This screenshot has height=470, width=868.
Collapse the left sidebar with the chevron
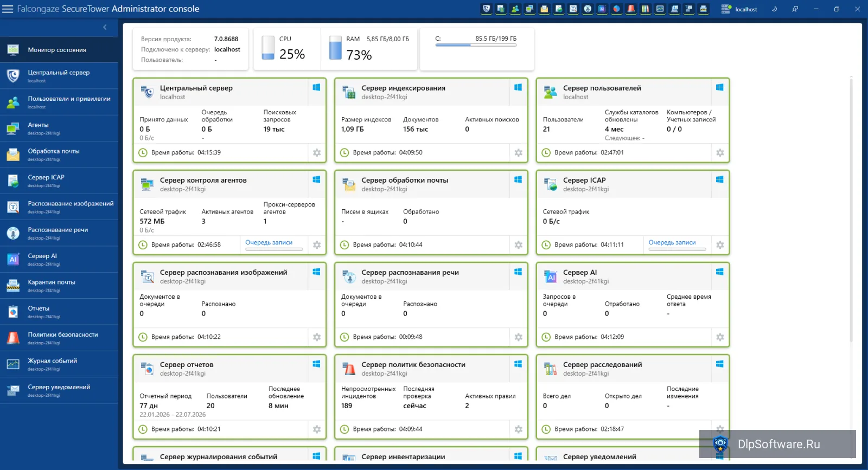(x=105, y=27)
